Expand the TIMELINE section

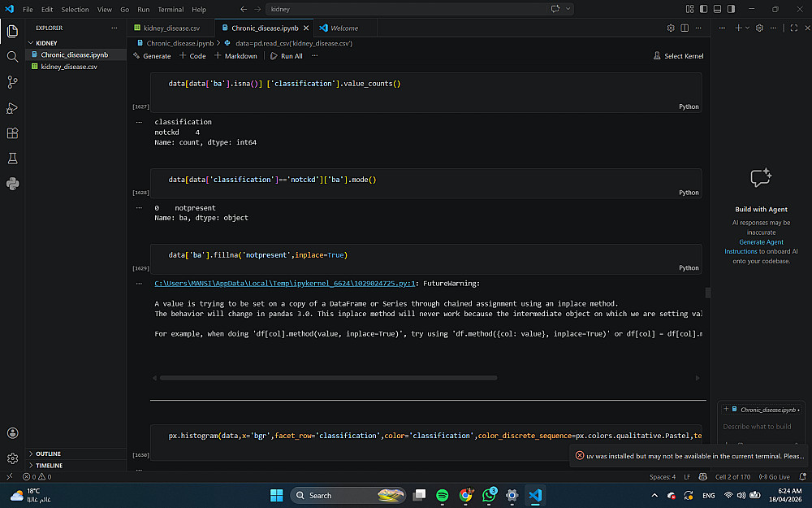pos(49,466)
